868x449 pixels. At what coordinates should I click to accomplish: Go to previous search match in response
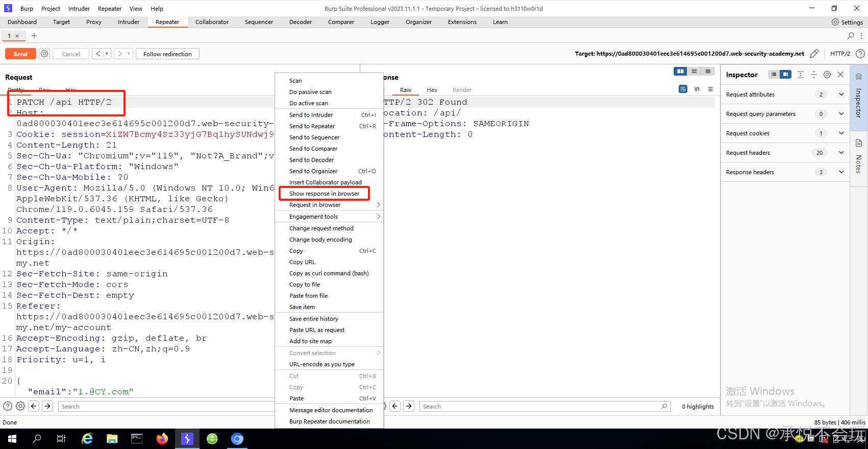click(395, 406)
